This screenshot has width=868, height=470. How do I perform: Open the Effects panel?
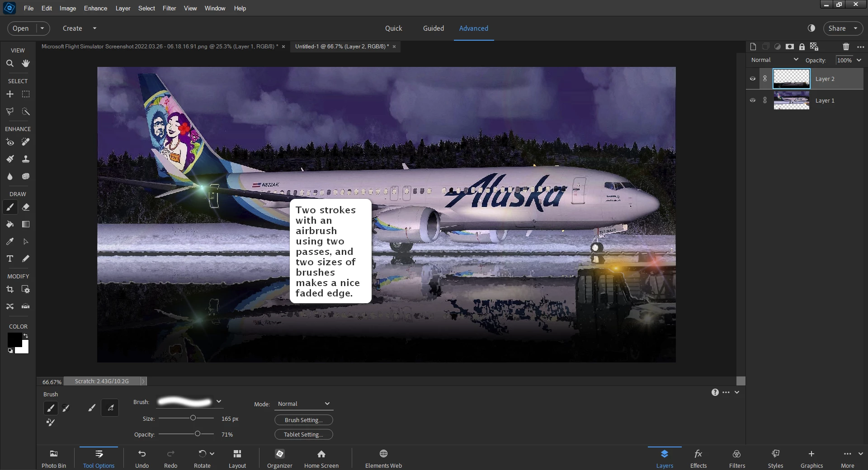pyautogui.click(x=698, y=458)
